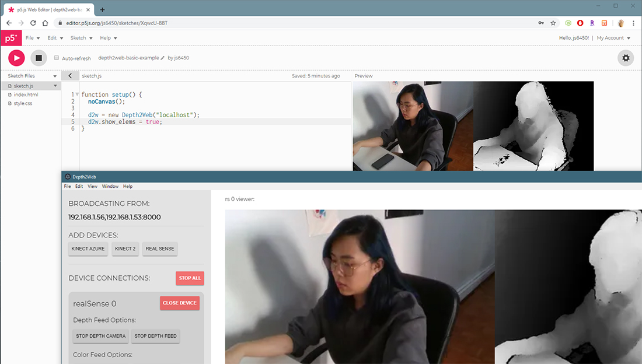Image resolution: width=642 pixels, height=364 pixels.
Task: Click the broadcasting IP address text
Action: point(114,217)
